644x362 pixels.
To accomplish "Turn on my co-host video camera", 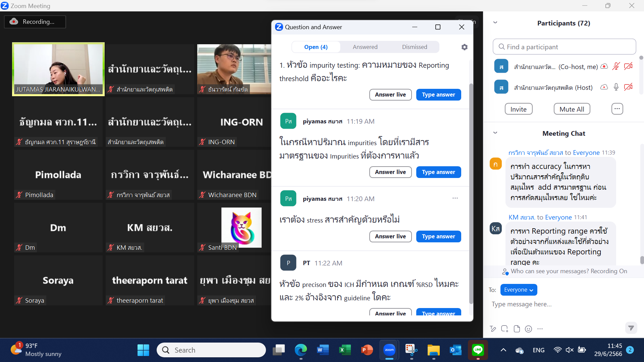I will [628, 66].
